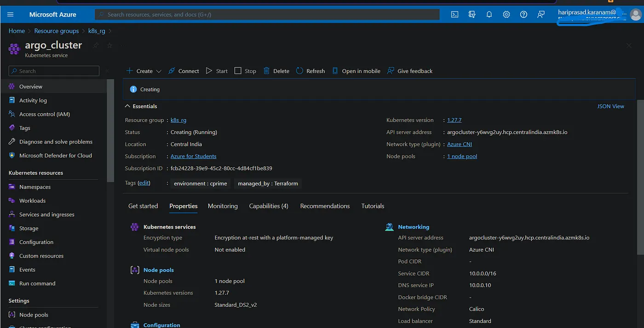Click the managed_by : Terraform tag
644x328 pixels.
coord(268,184)
